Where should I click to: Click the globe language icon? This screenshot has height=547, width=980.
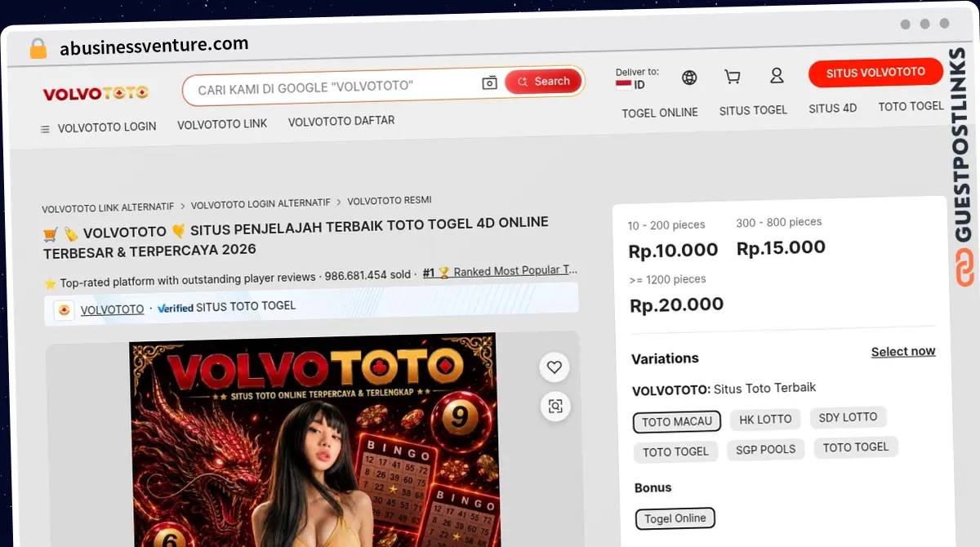689,78
